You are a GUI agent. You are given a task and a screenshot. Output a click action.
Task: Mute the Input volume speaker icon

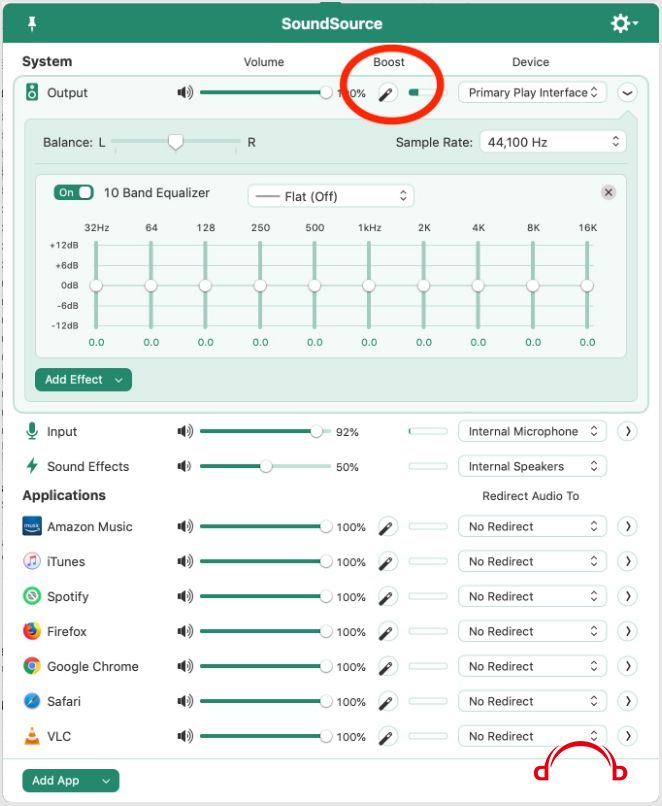point(185,431)
